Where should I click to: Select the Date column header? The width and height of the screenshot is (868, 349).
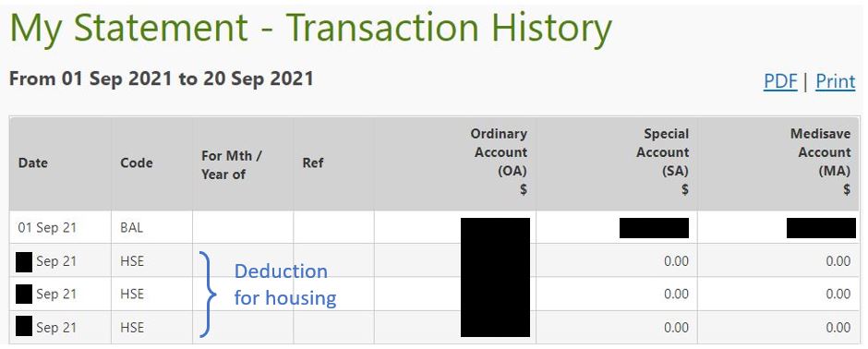tap(32, 163)
